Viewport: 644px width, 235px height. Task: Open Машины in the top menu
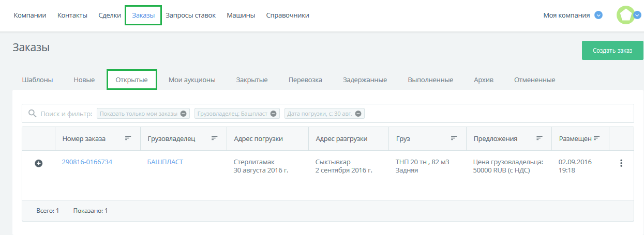[241, 15]
